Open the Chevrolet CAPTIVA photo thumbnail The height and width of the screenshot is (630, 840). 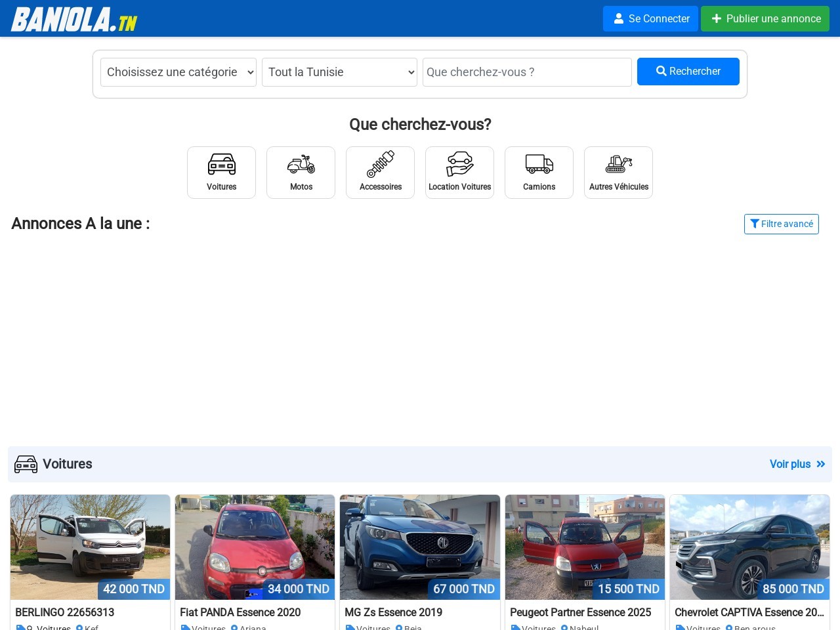coord(749,547)
